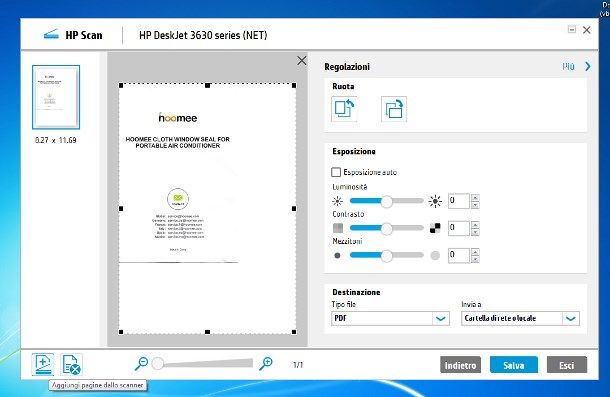Exit with the Esci button
This screenshot has height=397, width=610.
[567, 365]
